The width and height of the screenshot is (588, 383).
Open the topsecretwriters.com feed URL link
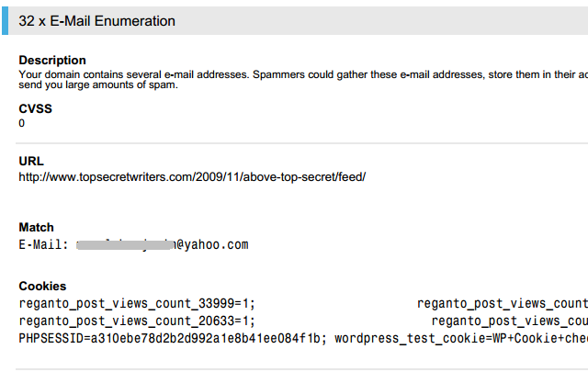pyautogui.click(x=192, y=177)
